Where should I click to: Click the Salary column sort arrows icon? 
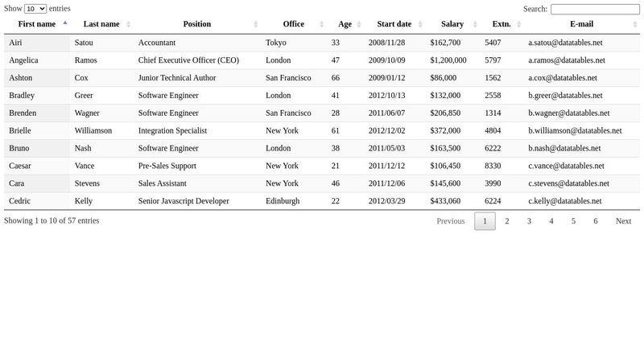(x=475, y=24)
